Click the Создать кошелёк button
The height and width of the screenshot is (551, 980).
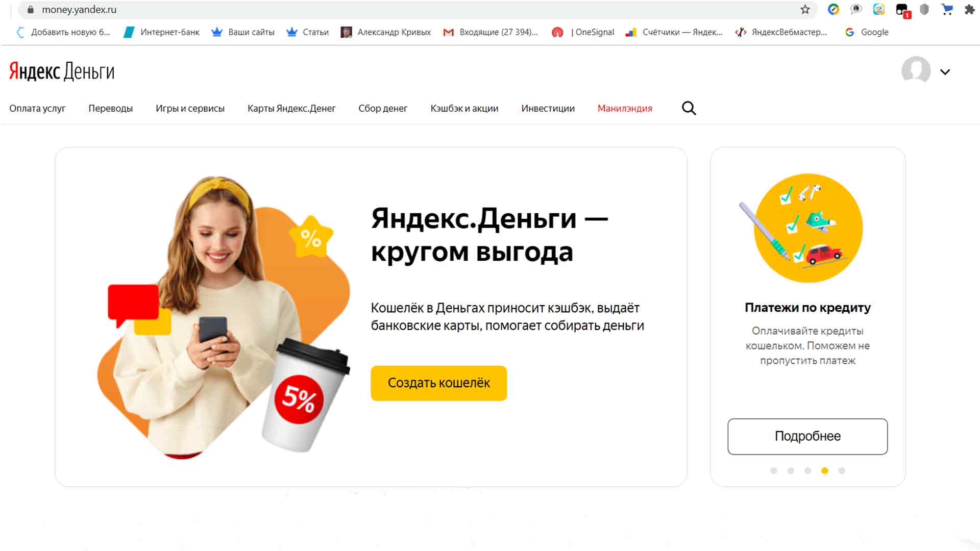click(x=439, y=383)
